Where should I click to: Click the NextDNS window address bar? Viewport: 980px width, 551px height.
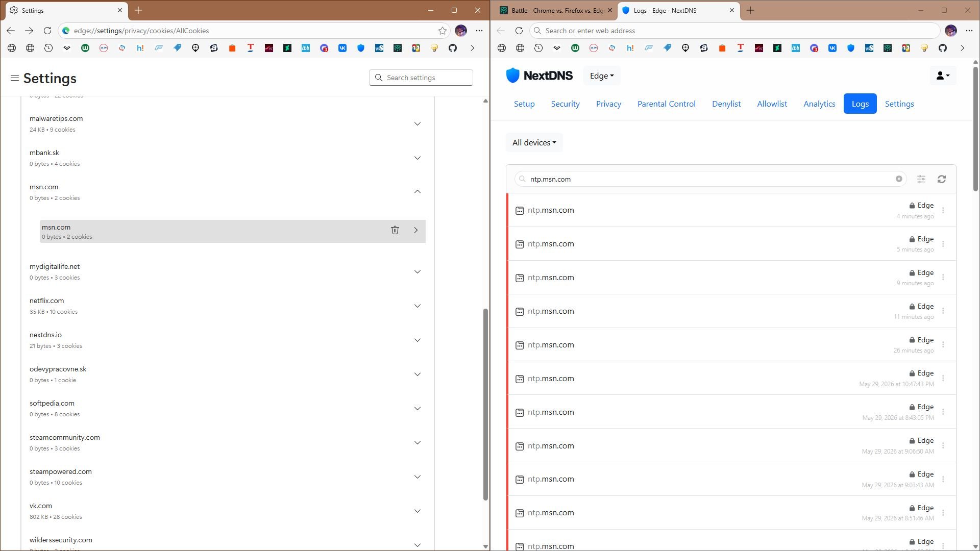(x=734, y=31)
